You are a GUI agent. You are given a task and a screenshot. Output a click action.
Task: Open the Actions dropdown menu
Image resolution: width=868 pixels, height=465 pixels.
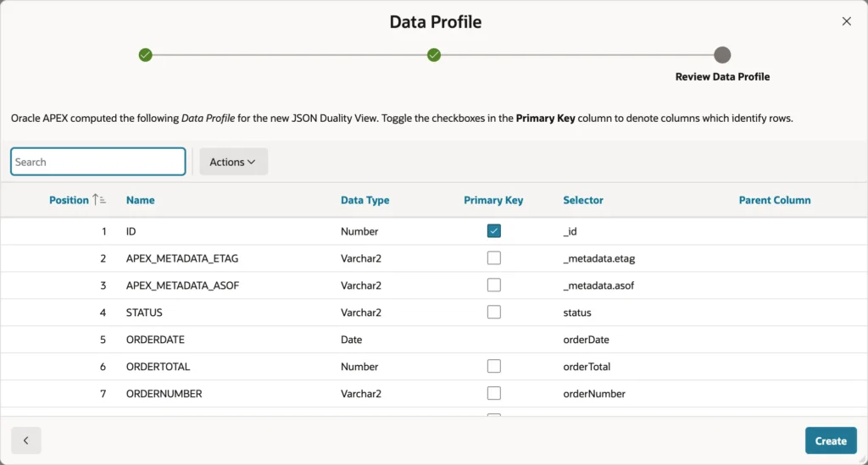(234, 162)
